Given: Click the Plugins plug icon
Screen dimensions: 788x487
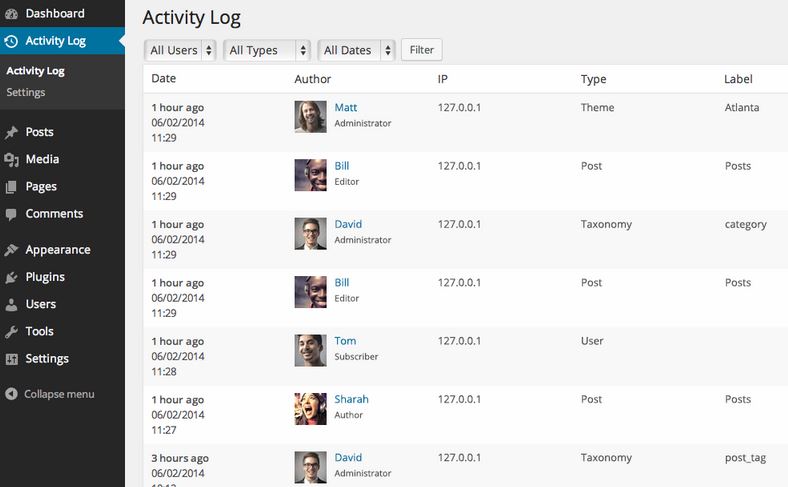Looking at the screenshot, I should point(11,277).
